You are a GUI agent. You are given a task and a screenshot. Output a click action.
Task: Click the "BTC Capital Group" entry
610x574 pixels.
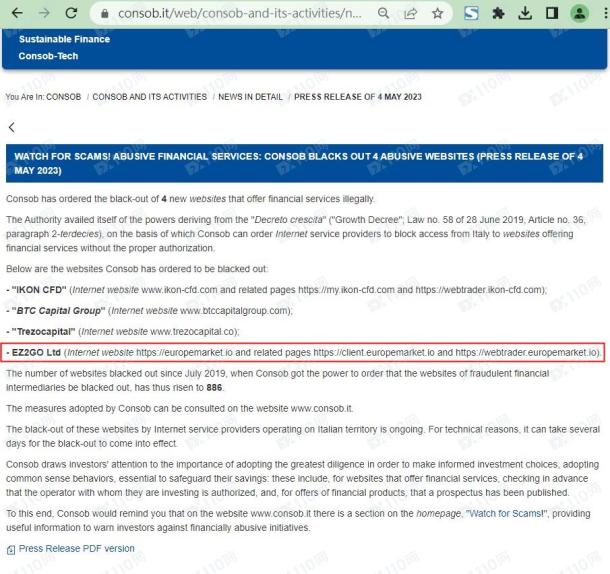coord(149,311)
